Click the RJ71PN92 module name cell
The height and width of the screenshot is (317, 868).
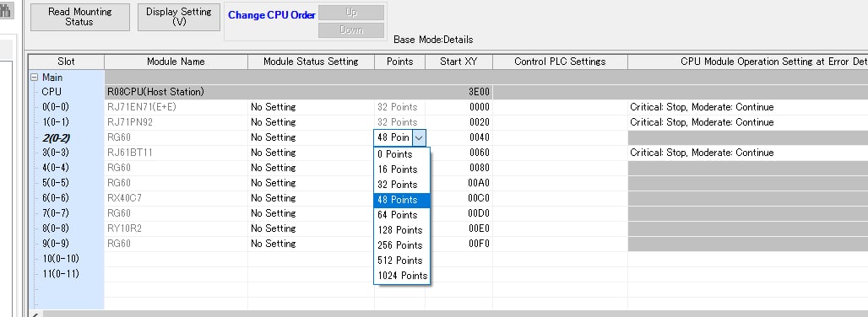[x=176, y=122]
